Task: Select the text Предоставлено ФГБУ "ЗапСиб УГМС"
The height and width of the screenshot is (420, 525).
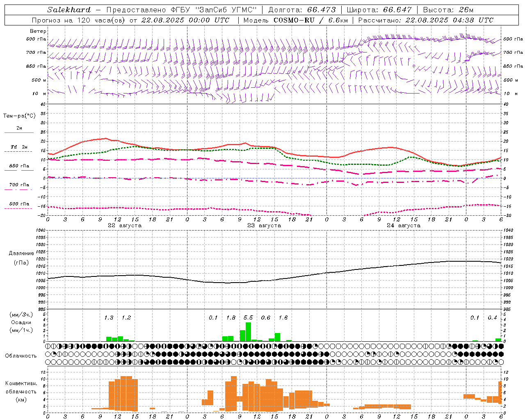Action: [181, 10]
